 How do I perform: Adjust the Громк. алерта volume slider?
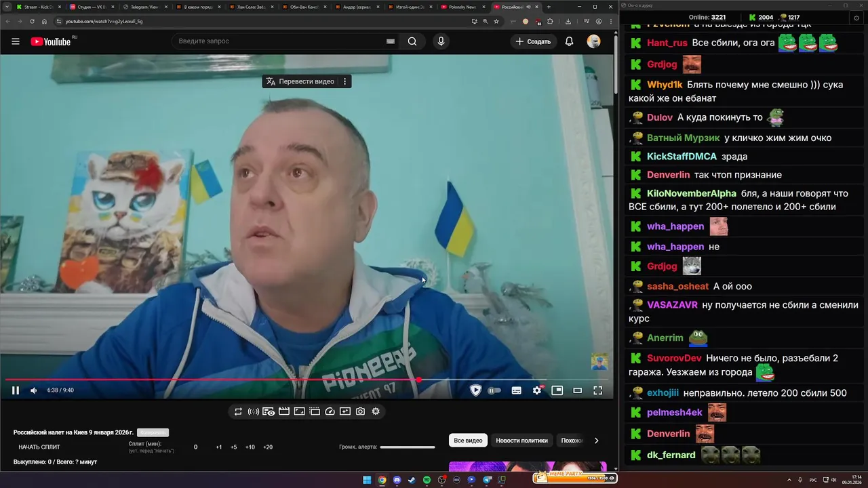point(407,447)
